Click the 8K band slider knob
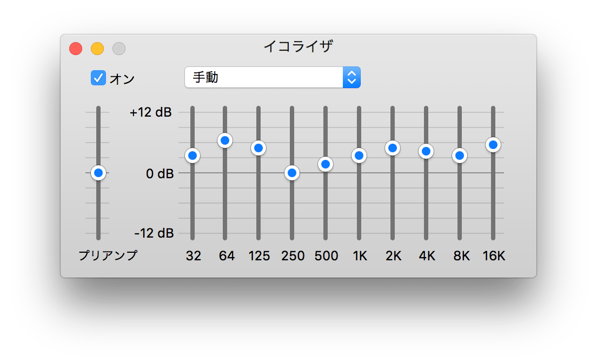 coord(460,156)
